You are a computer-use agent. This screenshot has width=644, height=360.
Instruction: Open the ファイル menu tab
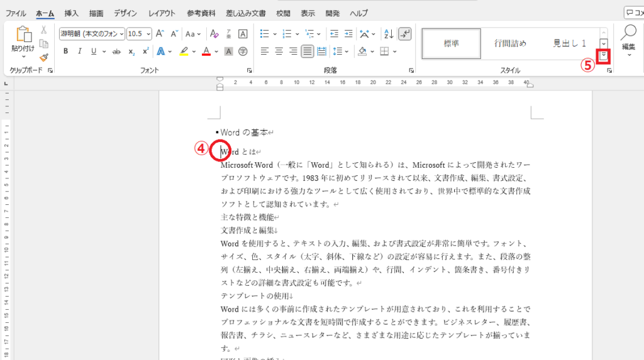point(16,13)
